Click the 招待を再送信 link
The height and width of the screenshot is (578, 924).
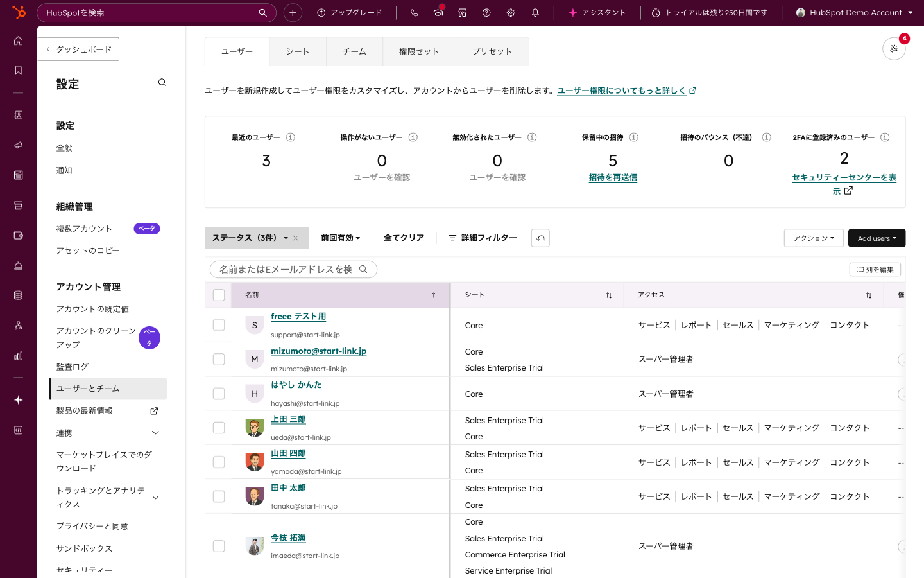613,178
